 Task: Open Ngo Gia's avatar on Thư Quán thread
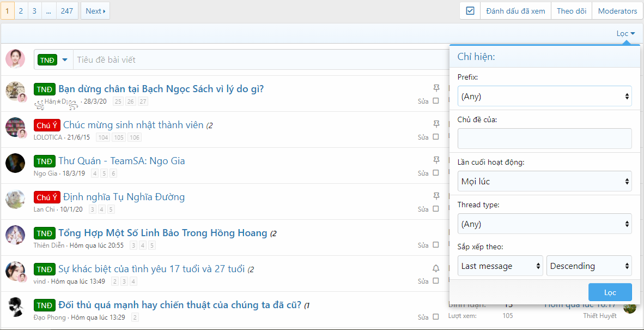(x=15, y=163)
